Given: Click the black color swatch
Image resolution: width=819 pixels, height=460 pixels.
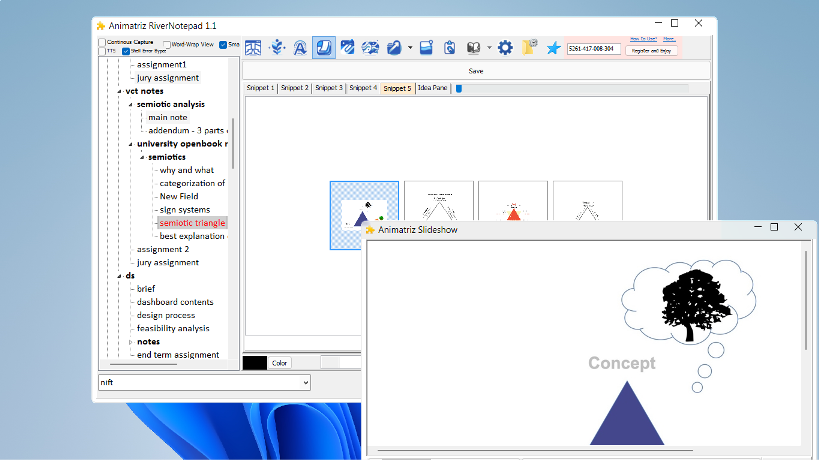Looking at the screenshot, I should (255, 363).
